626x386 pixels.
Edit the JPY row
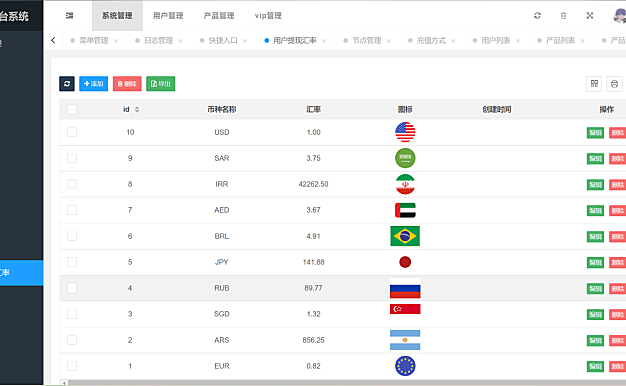[x=595, y=262]
